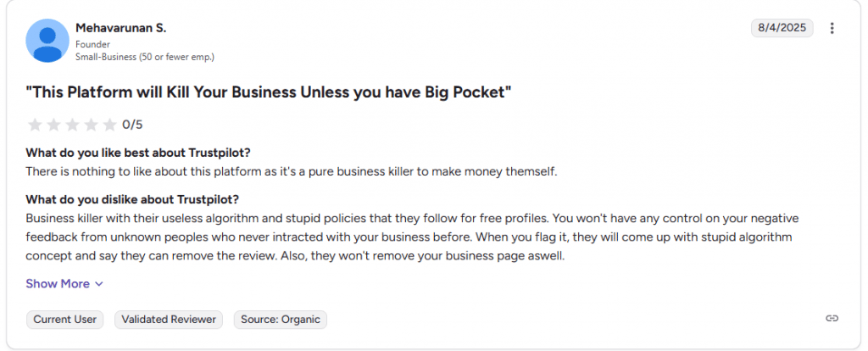This screenshot has height=351, width=868.
Task: Open reviewer name Mehavarunan S.
Action: pyautogui.click(x=120, y=28)
